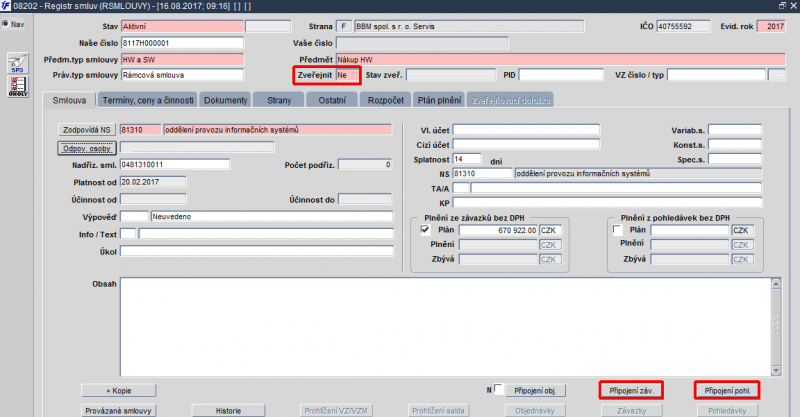Click the Plán amount field 670 922.00

pos(498,230)
